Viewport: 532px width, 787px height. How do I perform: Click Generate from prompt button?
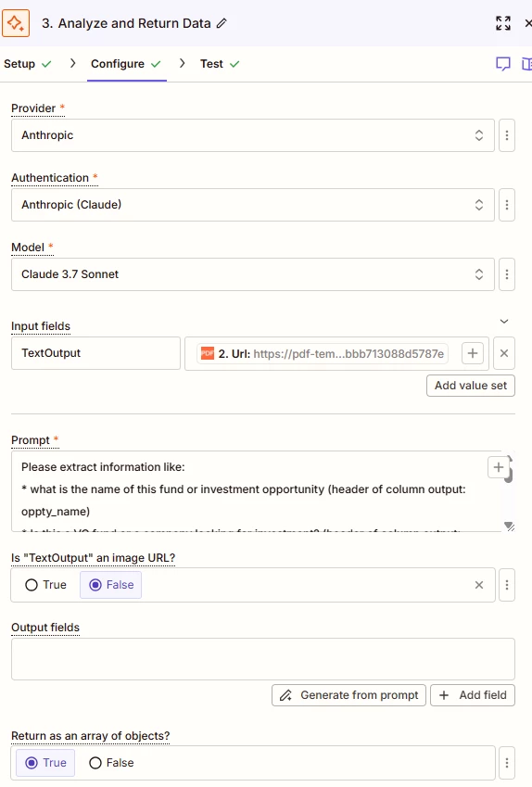(348, 695)
